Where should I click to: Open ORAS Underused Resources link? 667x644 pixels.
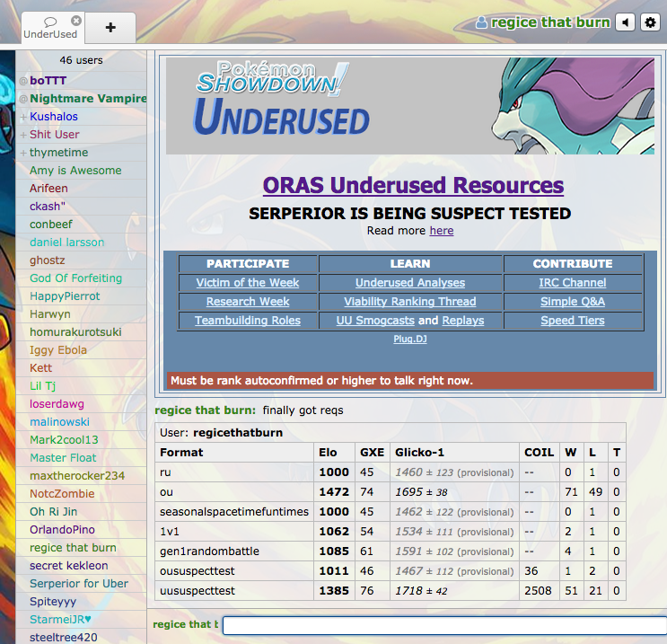point(413,186)
